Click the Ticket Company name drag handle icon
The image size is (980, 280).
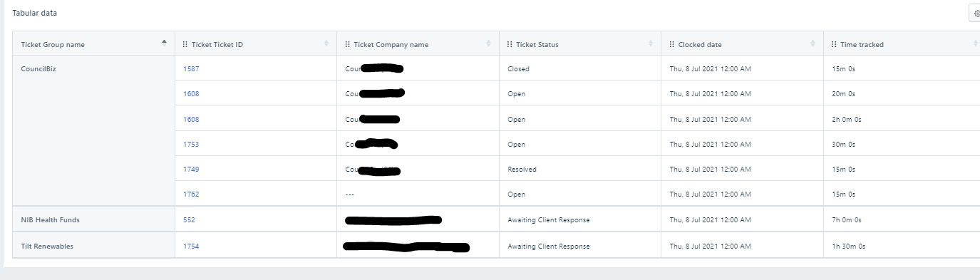[348, 44]
